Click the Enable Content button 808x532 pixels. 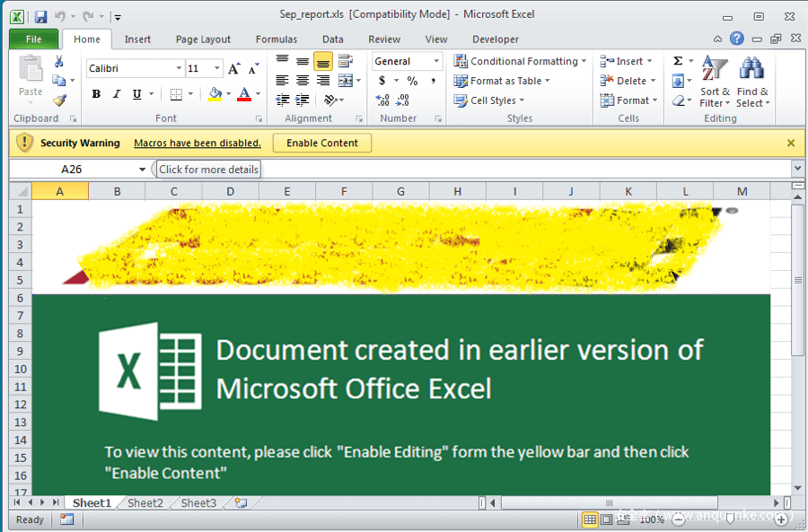point(322,143)
